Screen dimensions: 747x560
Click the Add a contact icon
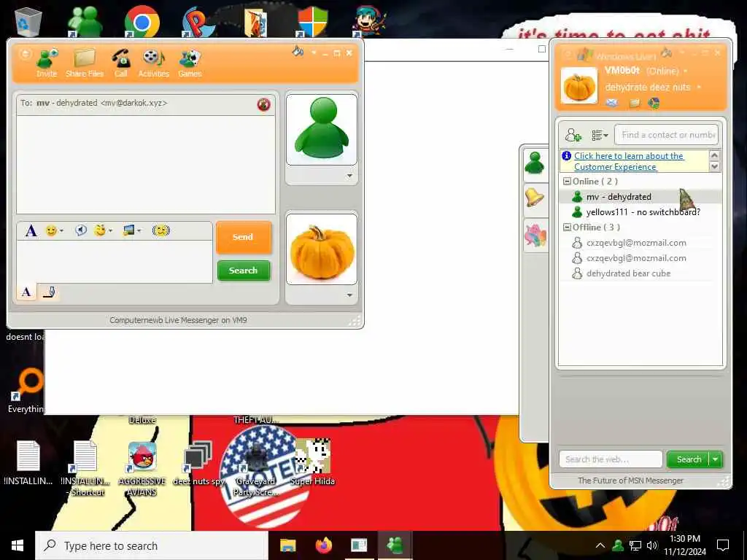(x=573, y=135)
